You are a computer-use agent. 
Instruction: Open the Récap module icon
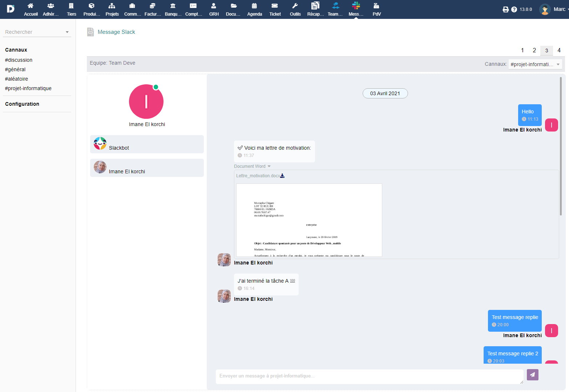pos(315,5)
